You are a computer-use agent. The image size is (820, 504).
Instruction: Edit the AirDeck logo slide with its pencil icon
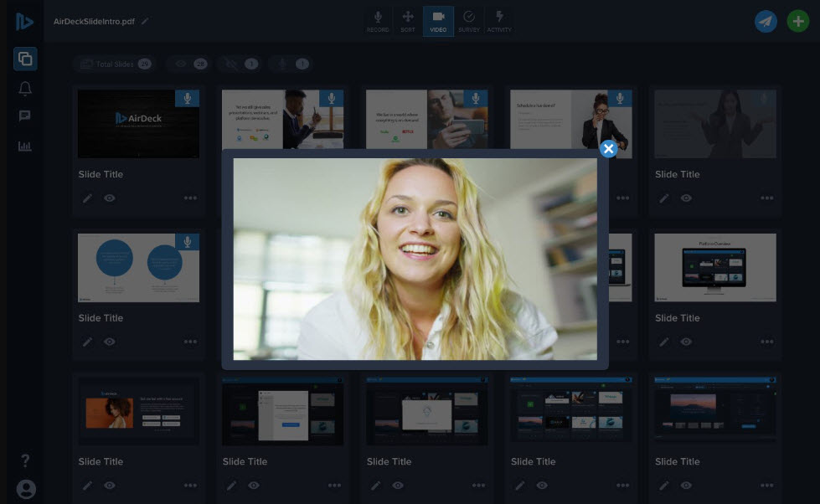87,198
